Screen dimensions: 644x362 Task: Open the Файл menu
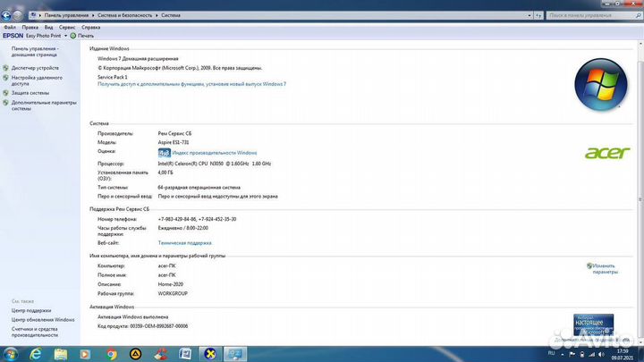10,27
